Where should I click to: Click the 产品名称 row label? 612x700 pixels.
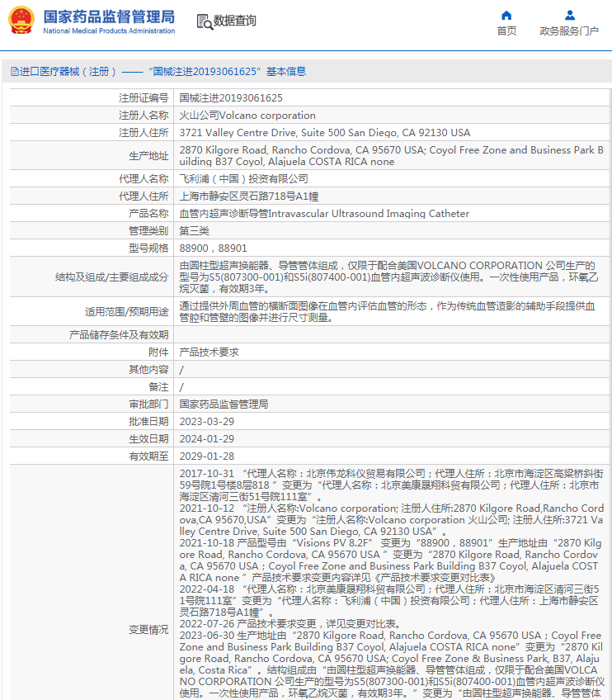[x=148, y=214]
